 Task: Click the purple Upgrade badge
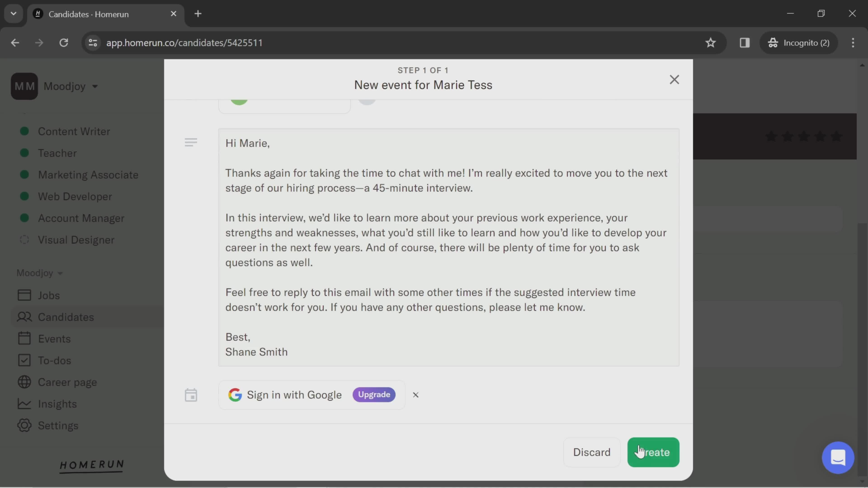(x=374, y=394)
